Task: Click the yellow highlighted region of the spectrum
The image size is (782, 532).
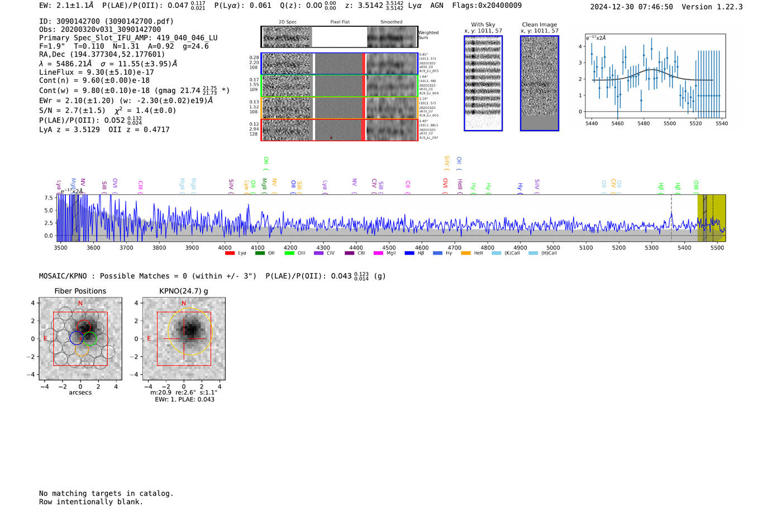Action: tap(712, 218)
